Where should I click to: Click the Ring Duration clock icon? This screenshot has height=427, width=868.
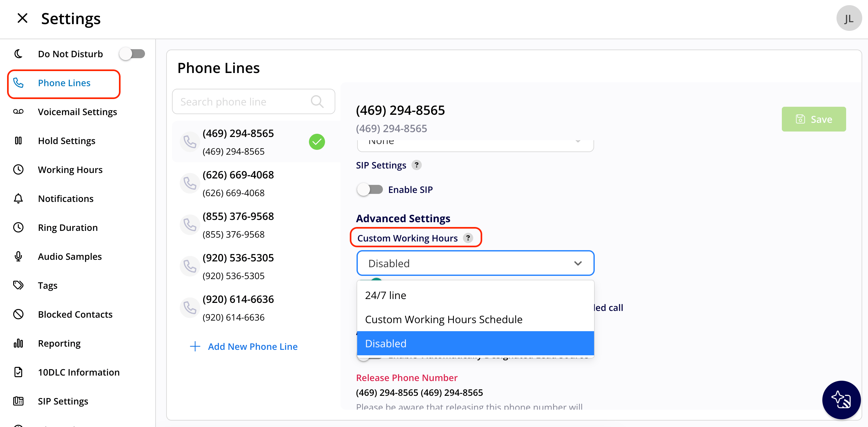click(18, 227)
